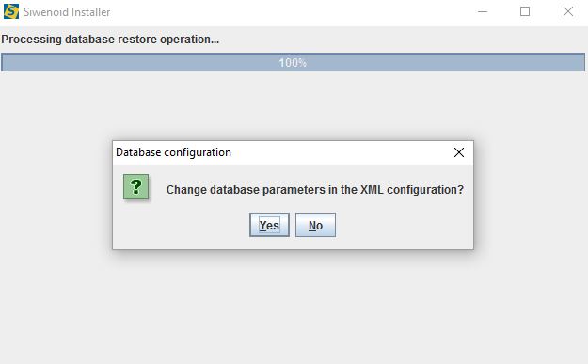This screenshot has height=364, width=588.
Task: Click the 'Siwenoid Installer' window title text
Action: tap(67, 12)
